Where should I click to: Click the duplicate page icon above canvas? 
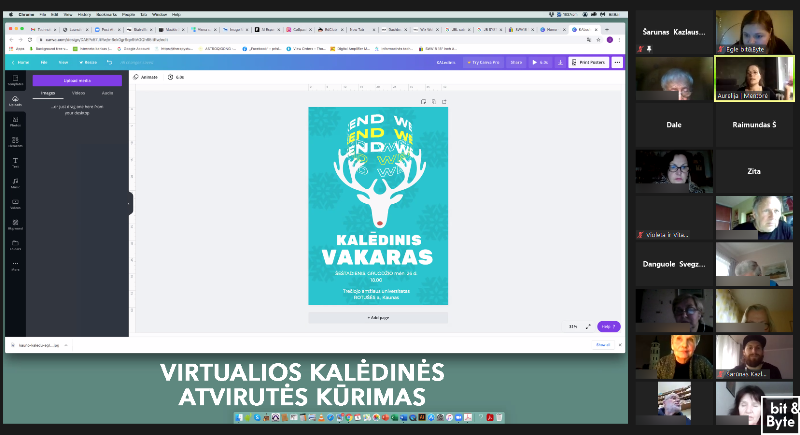pos(434,101)
